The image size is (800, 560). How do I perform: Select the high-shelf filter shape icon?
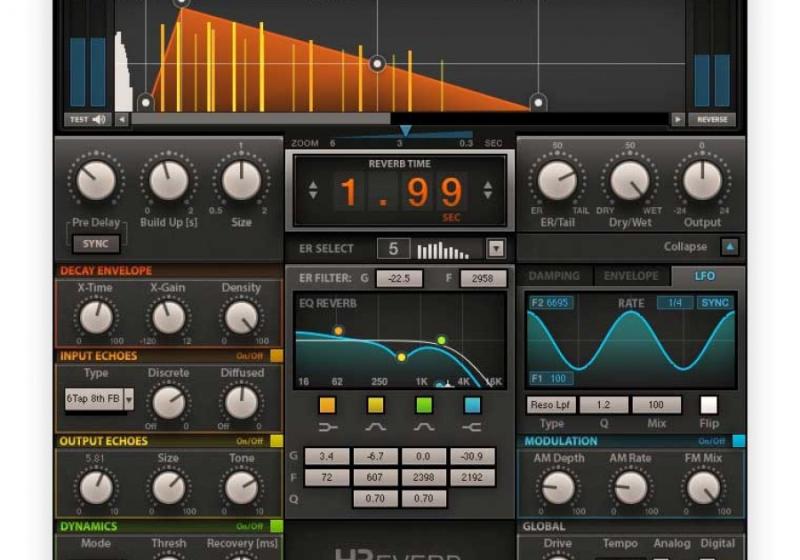[x=472, y=428]
